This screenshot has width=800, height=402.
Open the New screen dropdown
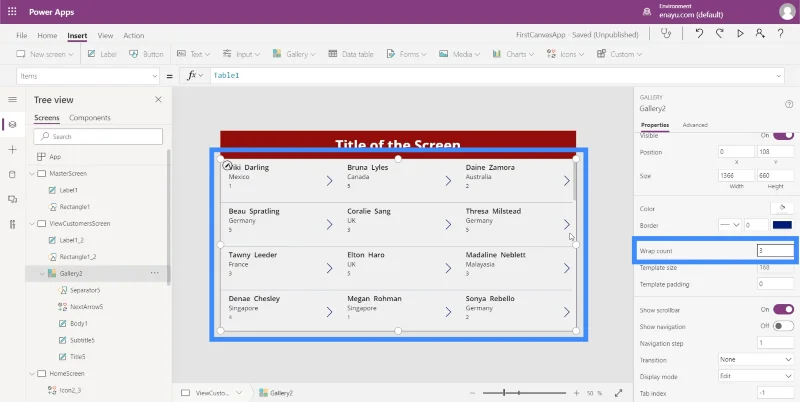(x=45, y=54)
